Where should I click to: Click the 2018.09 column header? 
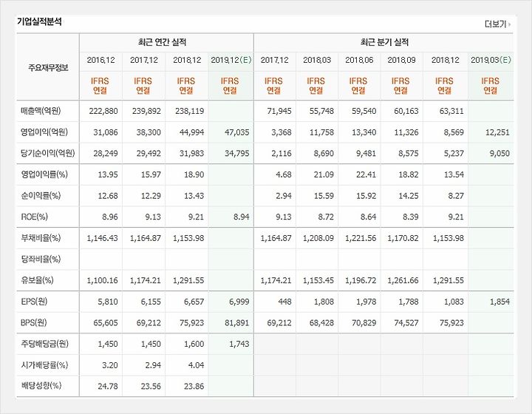(402, 60)
